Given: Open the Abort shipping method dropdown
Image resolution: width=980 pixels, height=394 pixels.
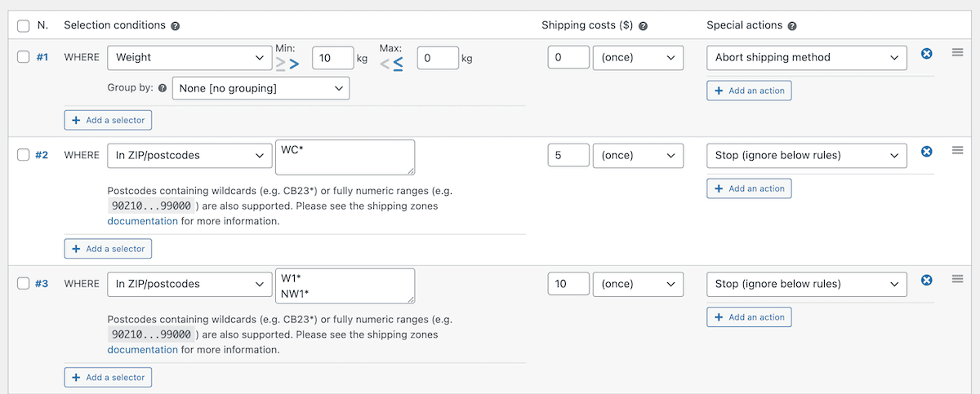Looking at the screenshot, I should pos(807,58).
